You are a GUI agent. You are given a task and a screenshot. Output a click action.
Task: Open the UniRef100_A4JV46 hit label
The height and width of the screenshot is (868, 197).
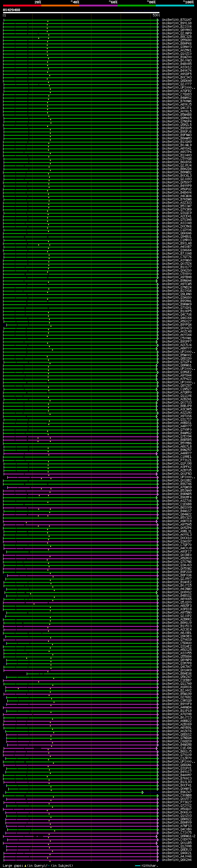pyautogui.click(x=177, y=856)
